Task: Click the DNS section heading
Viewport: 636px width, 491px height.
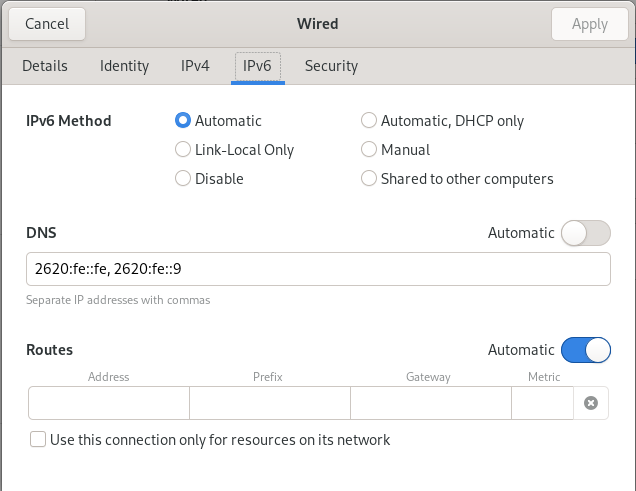Action: point(41,233)
